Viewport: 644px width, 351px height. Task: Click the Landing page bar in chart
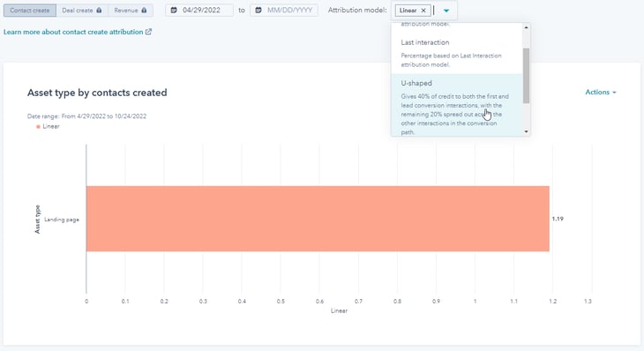(x=318, y=219)
